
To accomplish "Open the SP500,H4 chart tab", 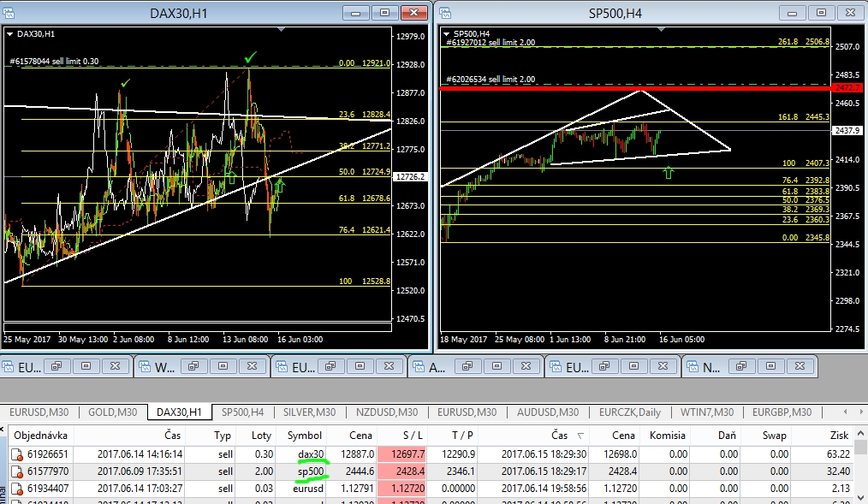I will [x=242, y=412].
